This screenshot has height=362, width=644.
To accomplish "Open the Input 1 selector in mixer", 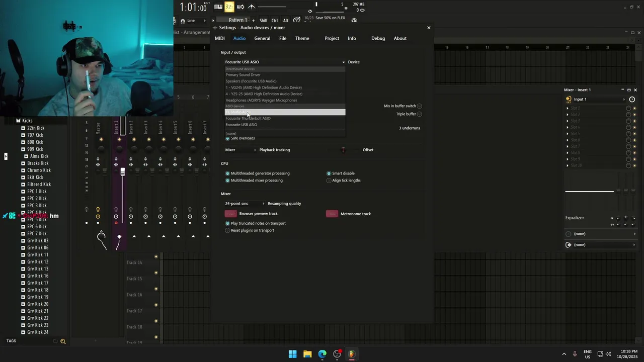I will (599, 99).
